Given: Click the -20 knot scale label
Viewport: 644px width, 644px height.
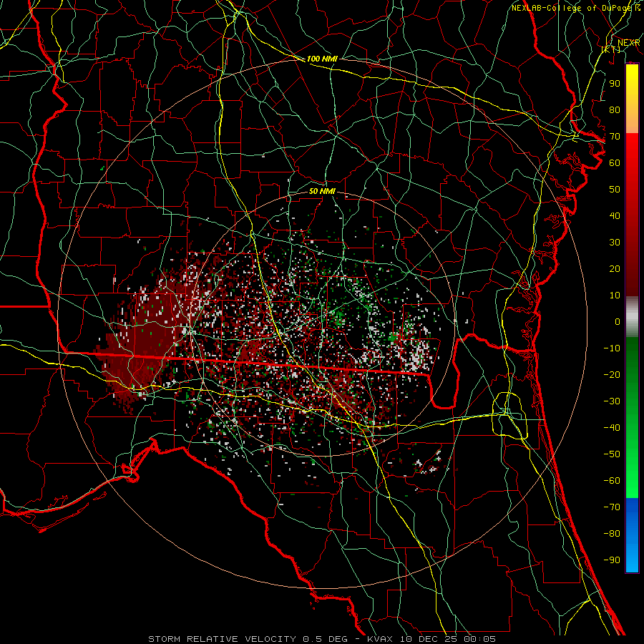Looking at the screenshot, I should 612,374.
